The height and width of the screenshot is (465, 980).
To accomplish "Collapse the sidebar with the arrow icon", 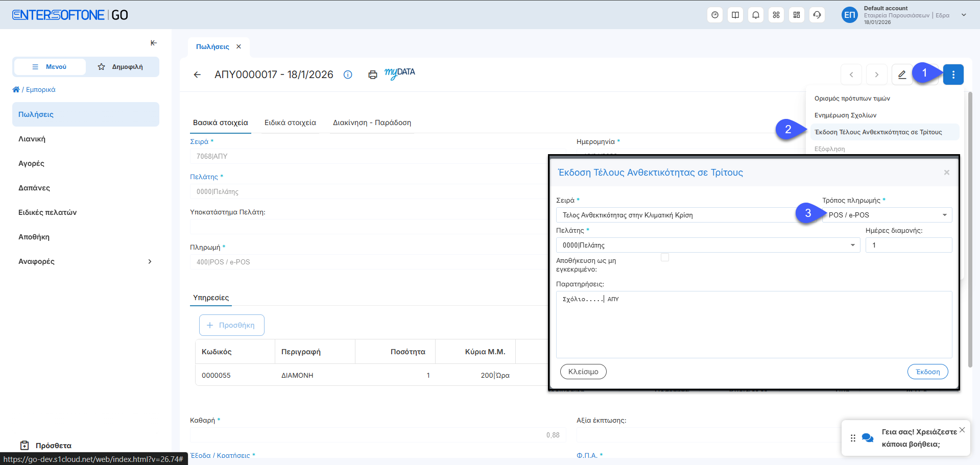I will pyautogui.click(x=153, y=43).
